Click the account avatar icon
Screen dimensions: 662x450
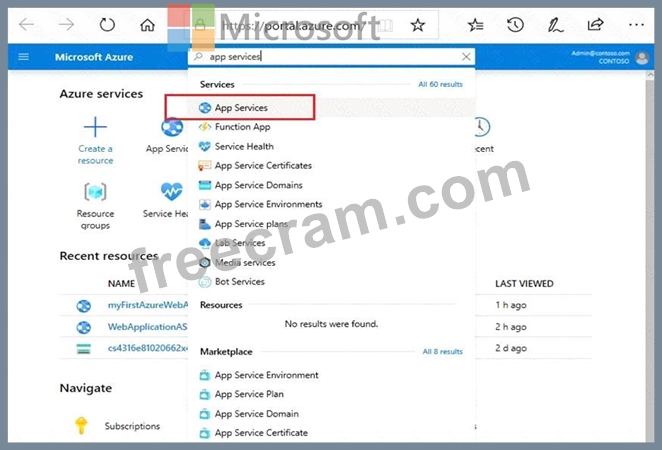coord(642,57)
